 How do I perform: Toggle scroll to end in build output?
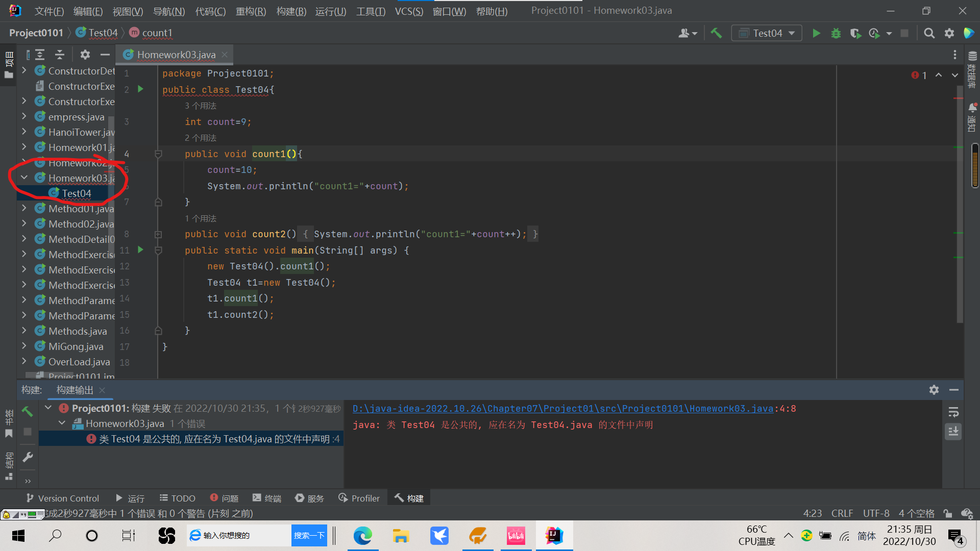click(953, 432)
